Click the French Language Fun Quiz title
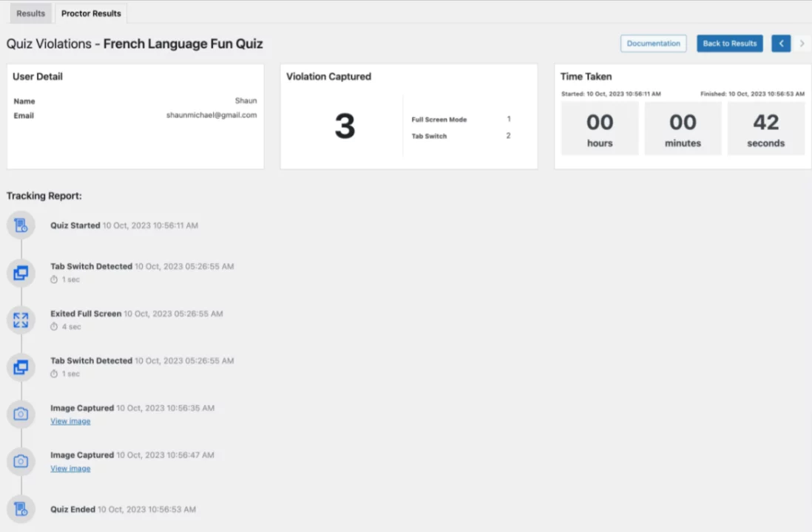Viewport: 812px width, 532px height. click(183, 44)
